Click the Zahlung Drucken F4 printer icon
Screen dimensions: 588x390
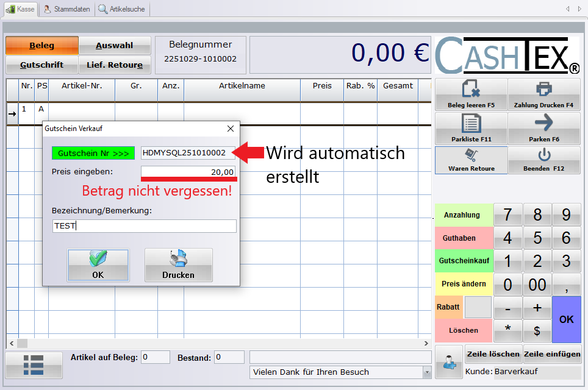click(x=543, y=90)
